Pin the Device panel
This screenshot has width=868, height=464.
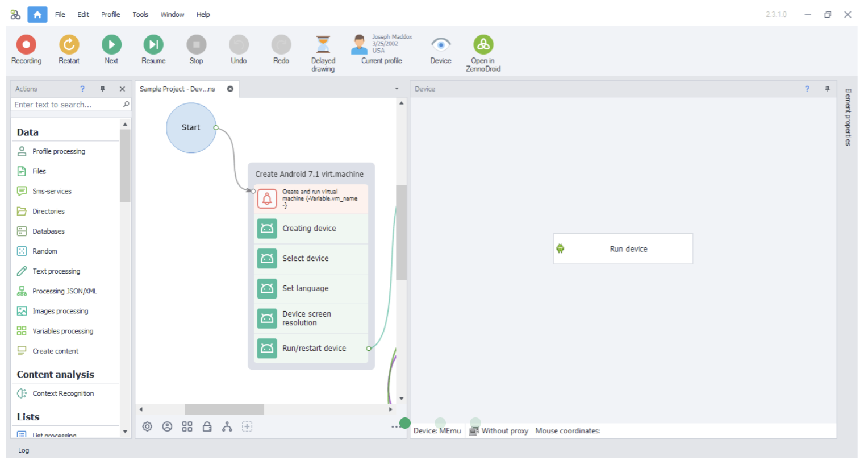[x=827, y=89]
